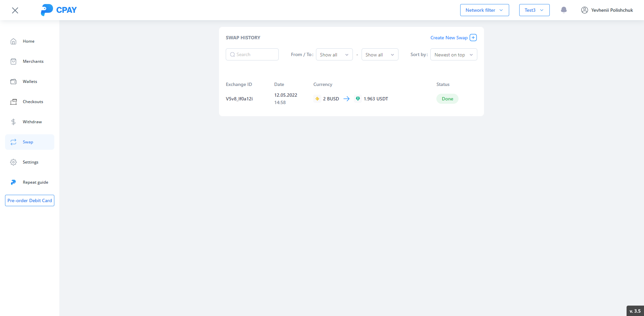Click the plus icon beside Create New Swap
Image resolution: width=644 pixels, height=316 pixels.
point(473,38)
